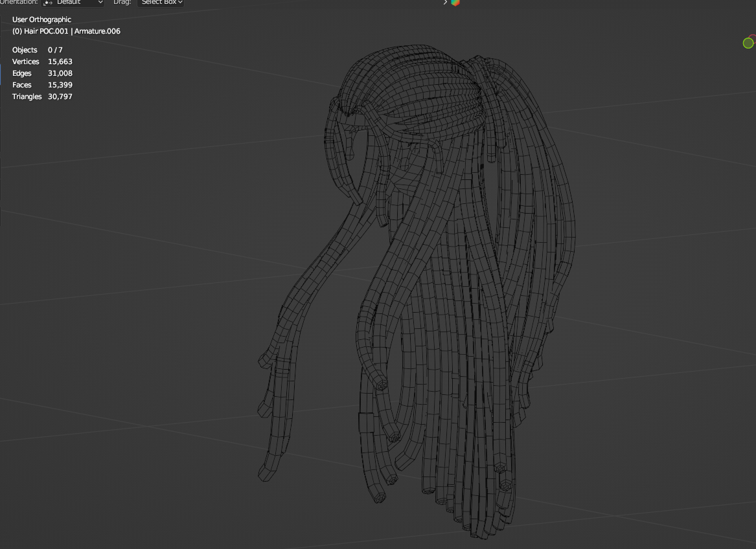Open the Drag dropdown showing Select Box
This screenshot has width=756, height=549.
pyautogui.click(x=161, y=3)
